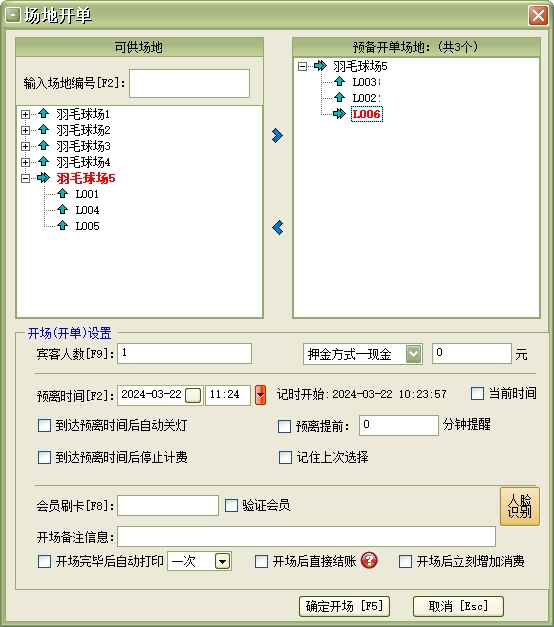Image resolution: width=554 pixels, height=627 pixels.
Task: Select L004 in the available venues tree
Action: click(x=87, y=210)
